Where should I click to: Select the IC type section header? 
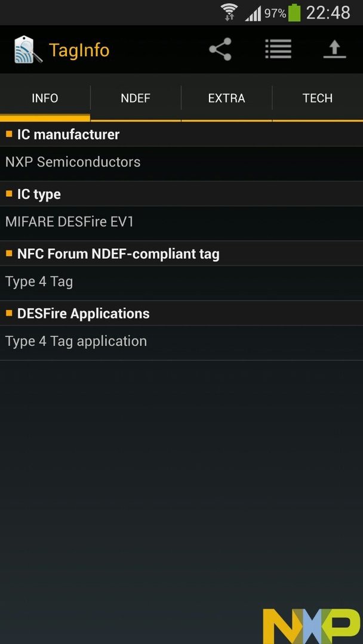[x=181, y=194]
